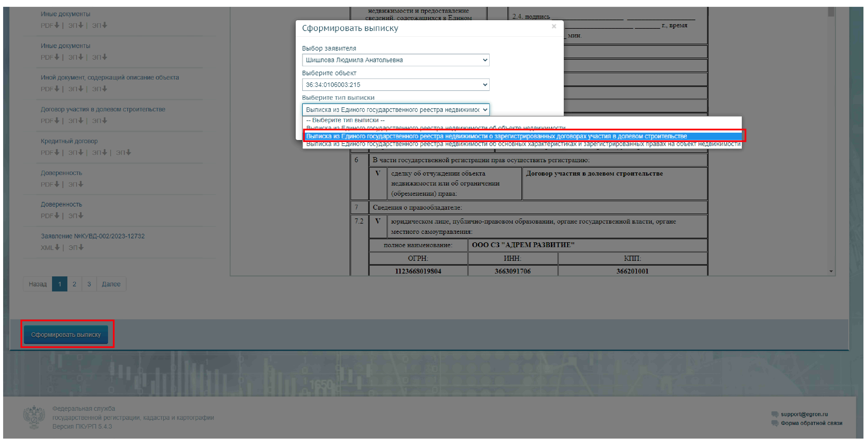Collapse the Выберите тип выписки dropdown

395,110
